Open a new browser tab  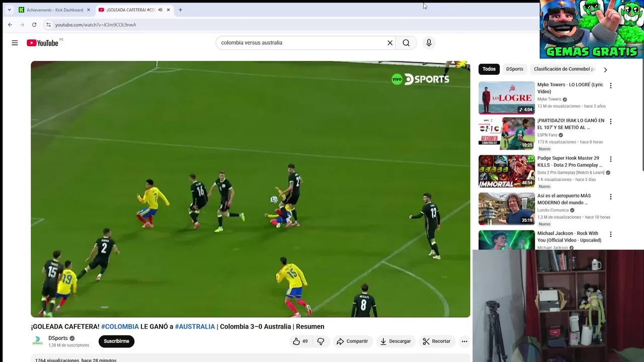(x=180, y=10)
